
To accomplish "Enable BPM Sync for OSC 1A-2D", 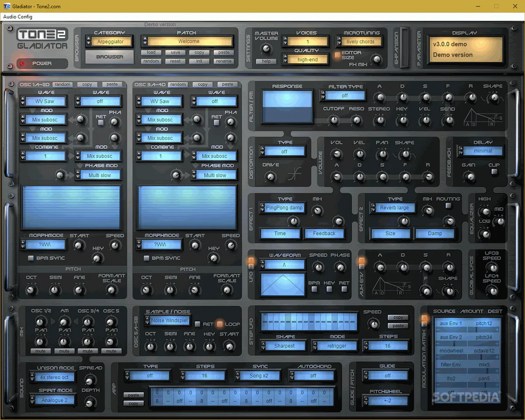I will (x=31, y=258).
